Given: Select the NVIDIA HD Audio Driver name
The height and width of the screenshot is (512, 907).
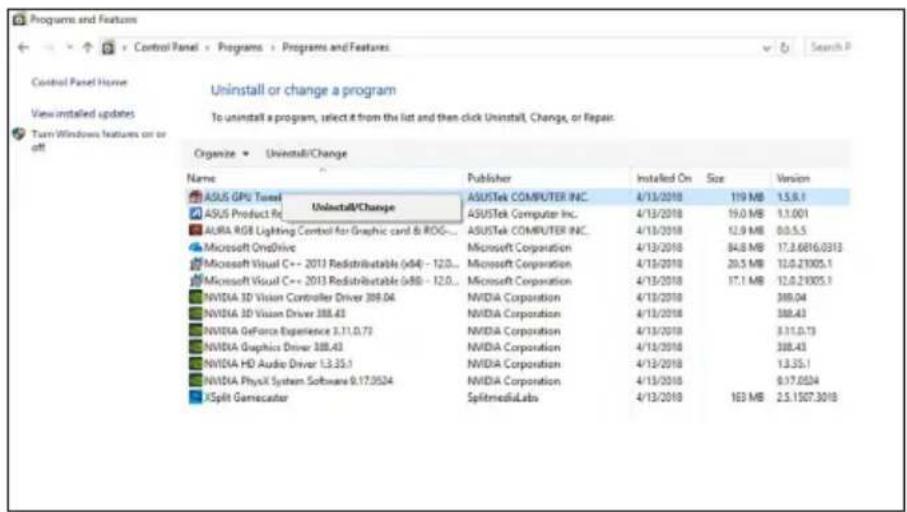Looking at the screenshot, I should [x=278, y=364].
